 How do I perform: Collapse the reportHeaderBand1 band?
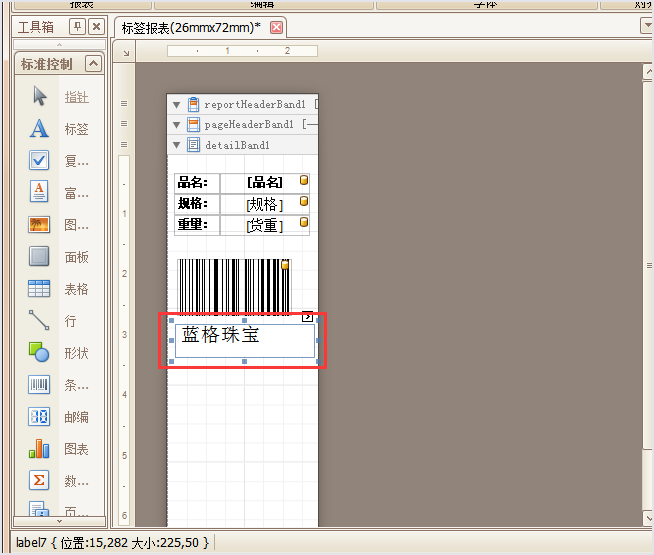click(x=177, y=105)
